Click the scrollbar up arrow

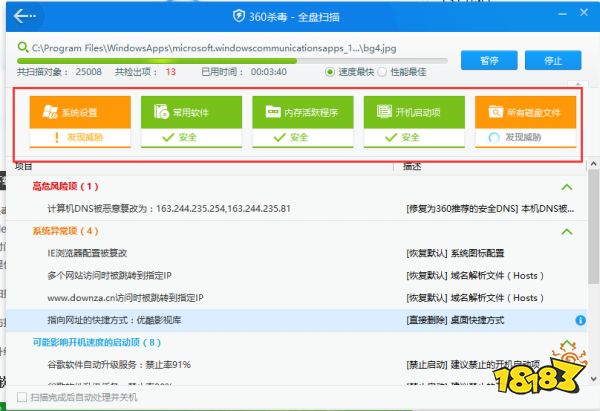point(593,163)
